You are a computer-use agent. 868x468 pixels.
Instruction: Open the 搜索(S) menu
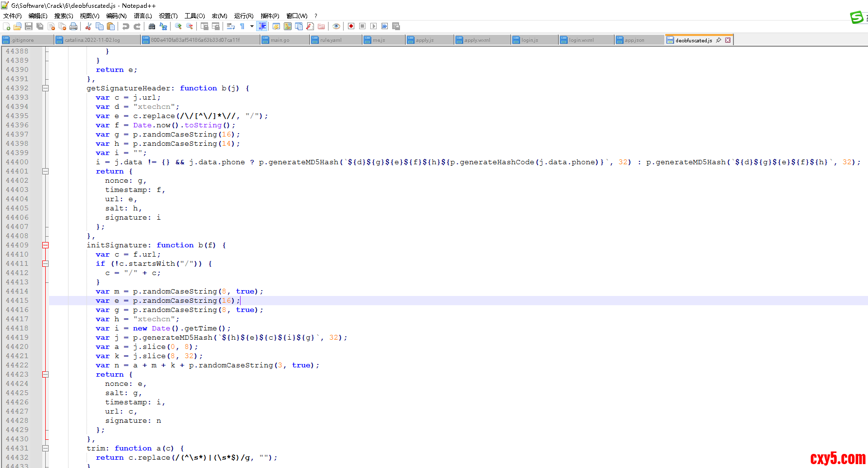click(64, 16)
